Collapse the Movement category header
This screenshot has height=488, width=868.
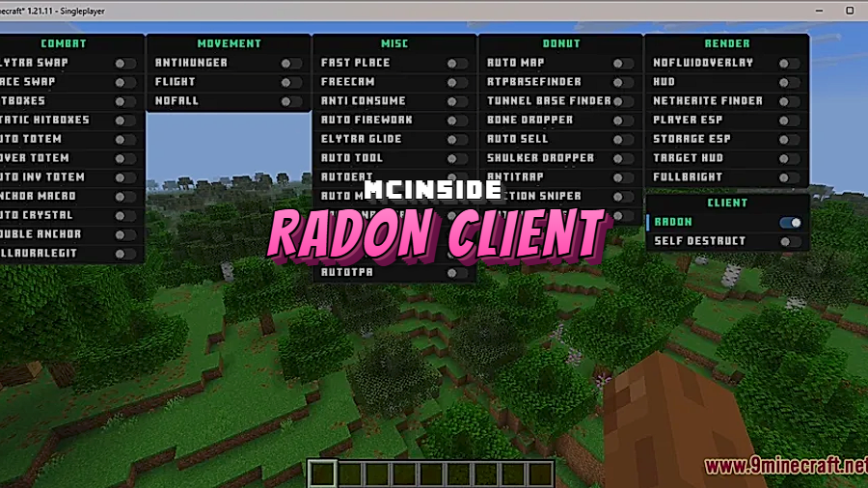(x=229, y=43)
